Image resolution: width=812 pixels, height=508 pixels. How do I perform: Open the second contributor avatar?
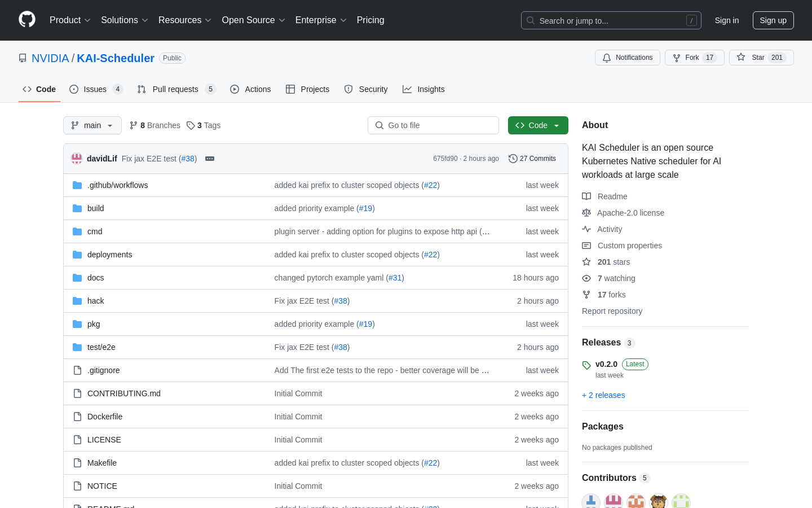coord(614,501)
